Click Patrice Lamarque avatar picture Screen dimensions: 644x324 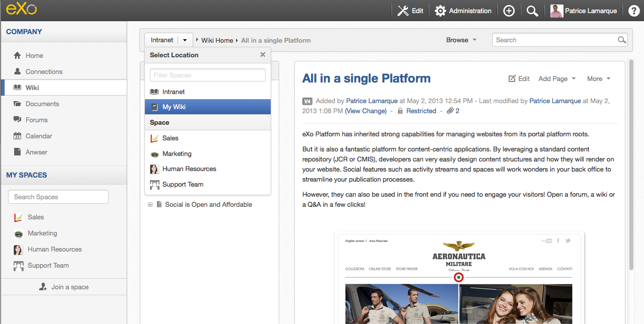[556, 11]
